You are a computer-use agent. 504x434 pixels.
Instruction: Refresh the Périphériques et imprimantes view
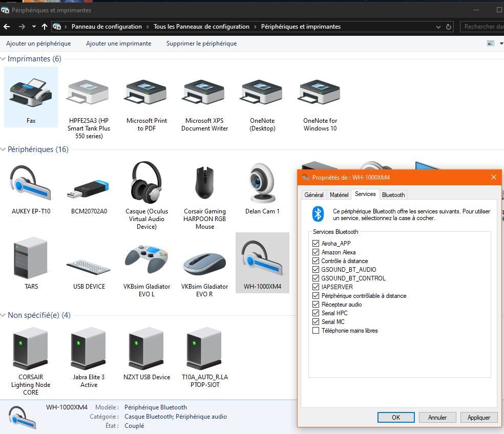pyautogui.click(x=449, y=27)
